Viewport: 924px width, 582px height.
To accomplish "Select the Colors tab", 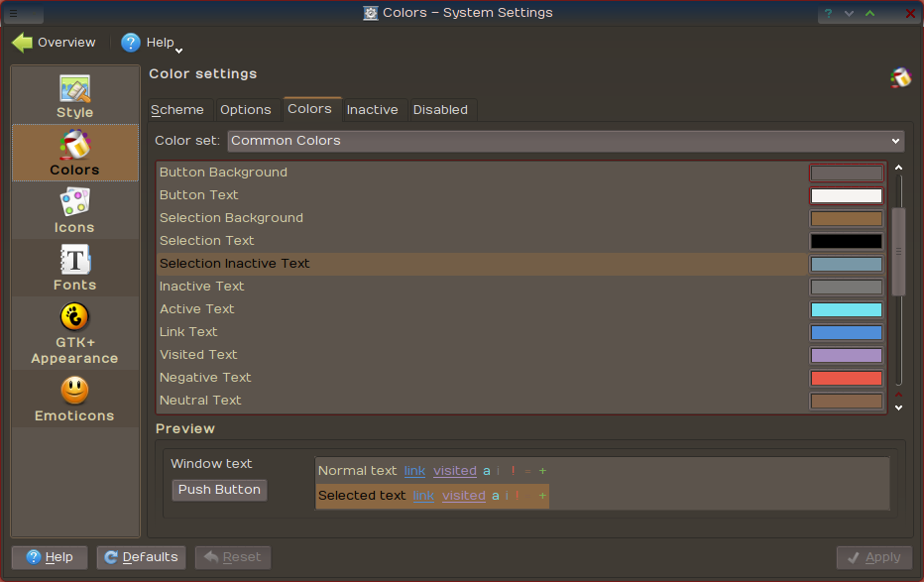I will pyautogui.click(x=310, y=109).
